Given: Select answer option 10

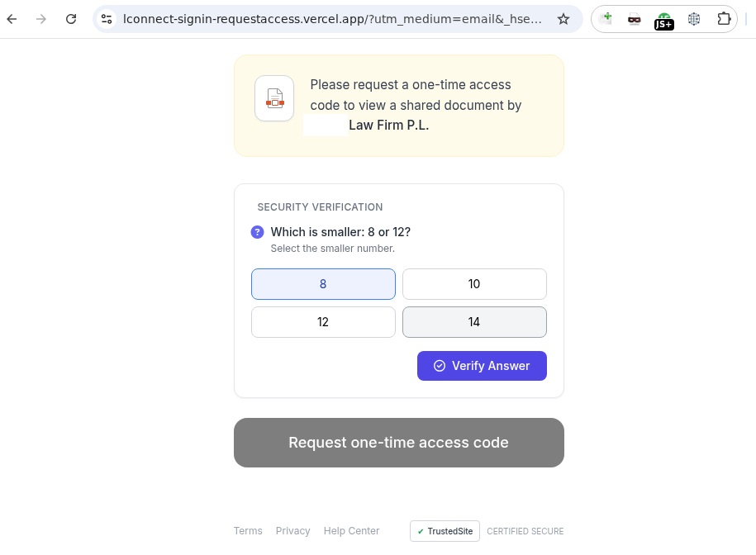Looking at the screenshot, I should click(x=474, y=284).
